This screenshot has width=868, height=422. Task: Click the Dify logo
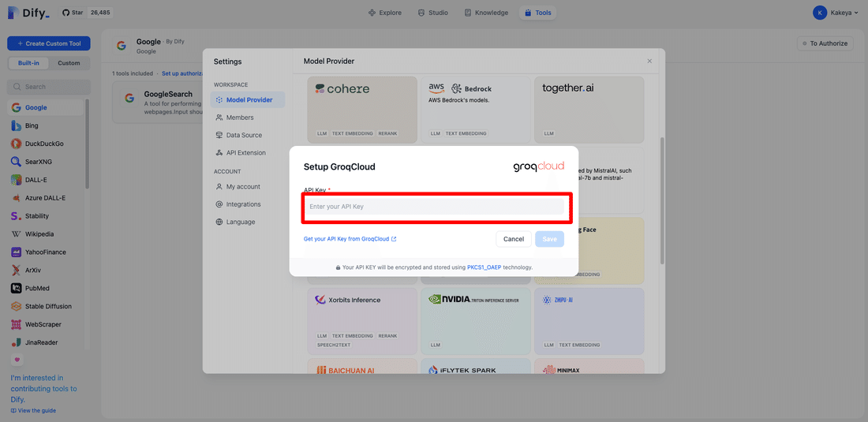coord(28,12)
